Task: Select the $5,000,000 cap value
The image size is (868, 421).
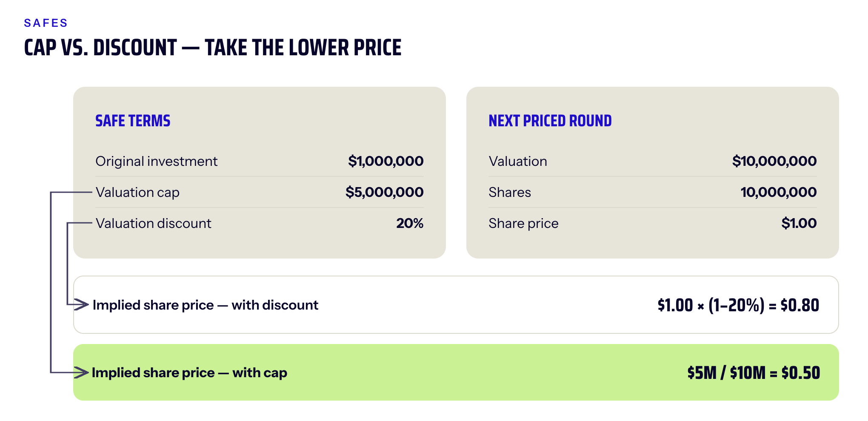Action: [385, 192]
